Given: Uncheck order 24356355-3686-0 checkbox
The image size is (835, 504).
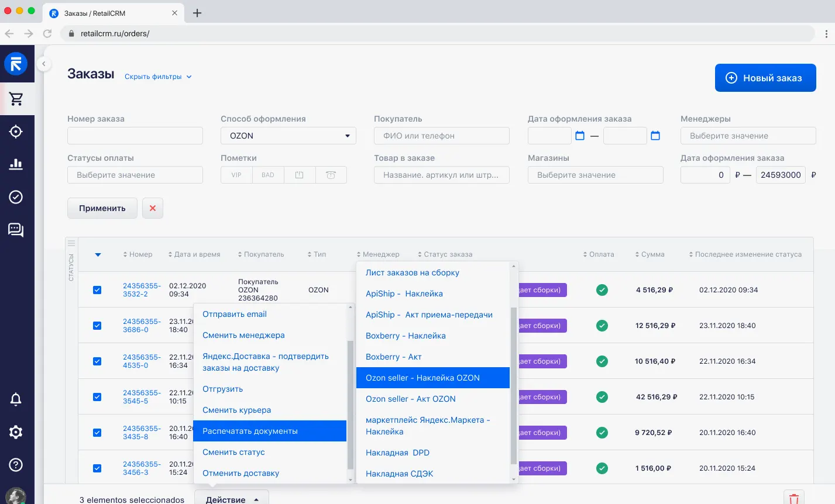Looking at the screenshot, I should tap(97, 326).
